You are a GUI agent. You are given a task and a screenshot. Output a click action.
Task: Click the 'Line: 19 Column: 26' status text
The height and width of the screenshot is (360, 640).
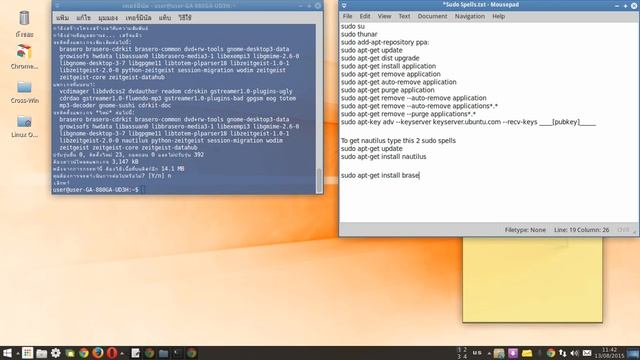(x=581, y=230)
